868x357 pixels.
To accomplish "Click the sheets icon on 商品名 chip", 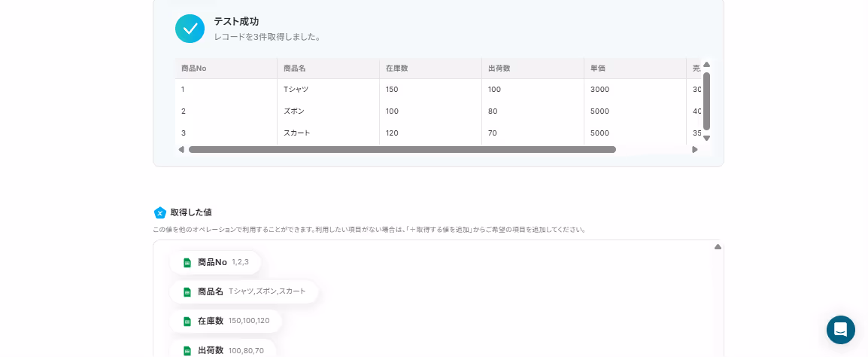I will [187, 291].
